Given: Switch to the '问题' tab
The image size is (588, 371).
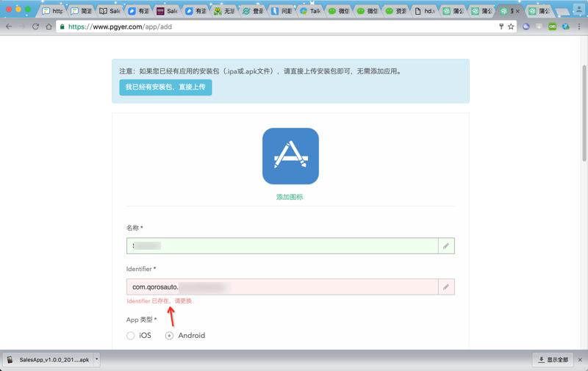Looking at the screenshot, I should [282, 11].
